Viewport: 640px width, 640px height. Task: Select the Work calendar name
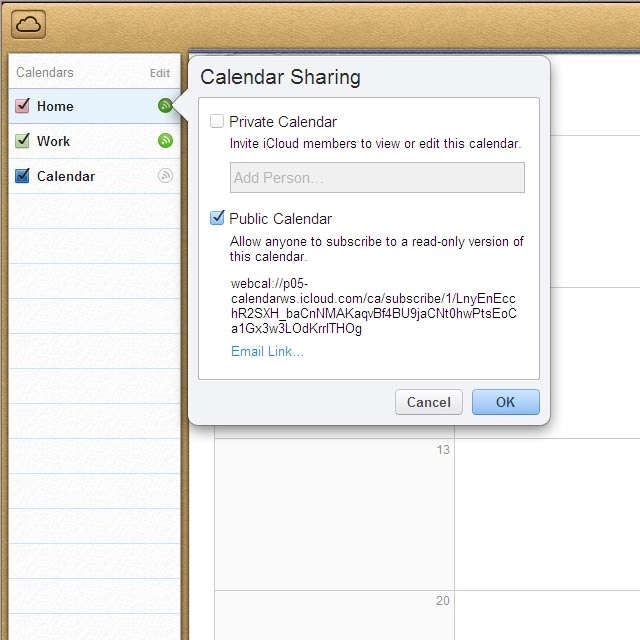tap(54, 141)
